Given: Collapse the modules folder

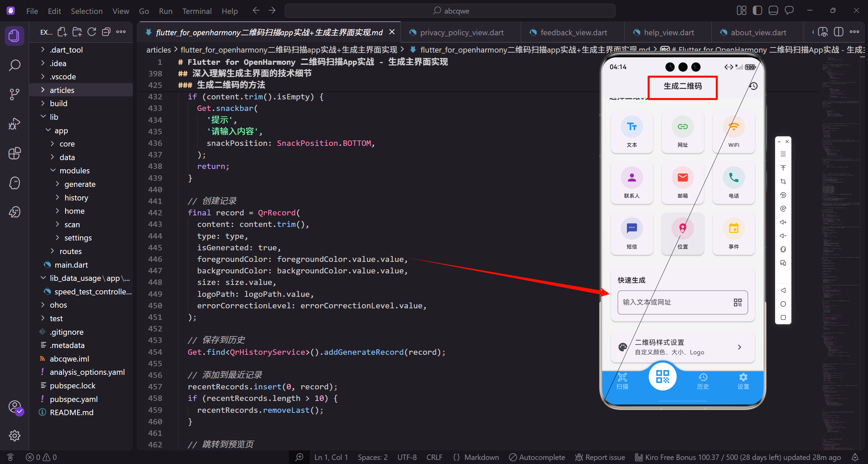Looking at the screenshot, I should tap(74, 171).
